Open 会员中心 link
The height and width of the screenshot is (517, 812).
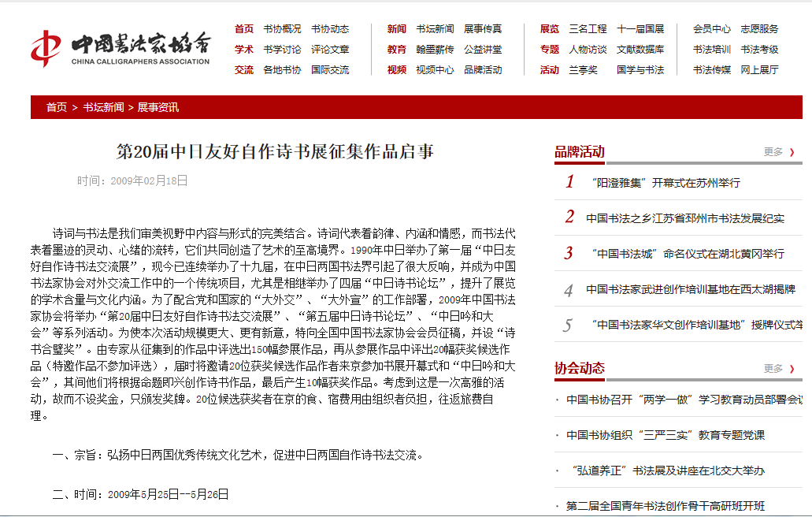pos(711,29)
